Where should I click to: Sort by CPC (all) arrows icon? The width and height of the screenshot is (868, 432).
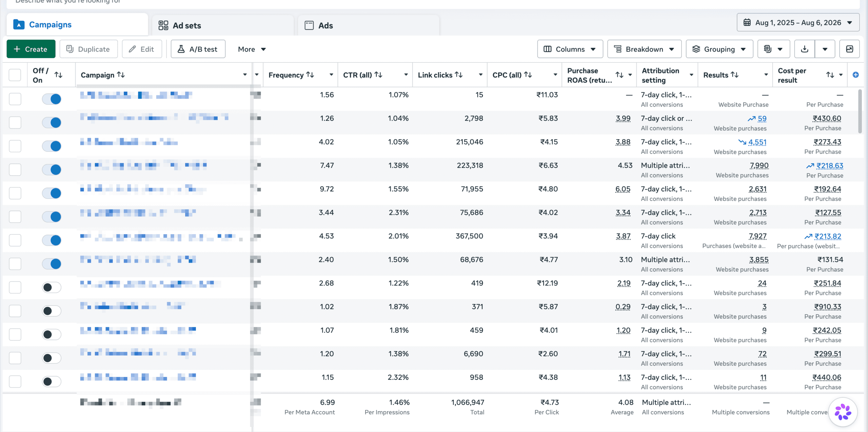point(528,75)
